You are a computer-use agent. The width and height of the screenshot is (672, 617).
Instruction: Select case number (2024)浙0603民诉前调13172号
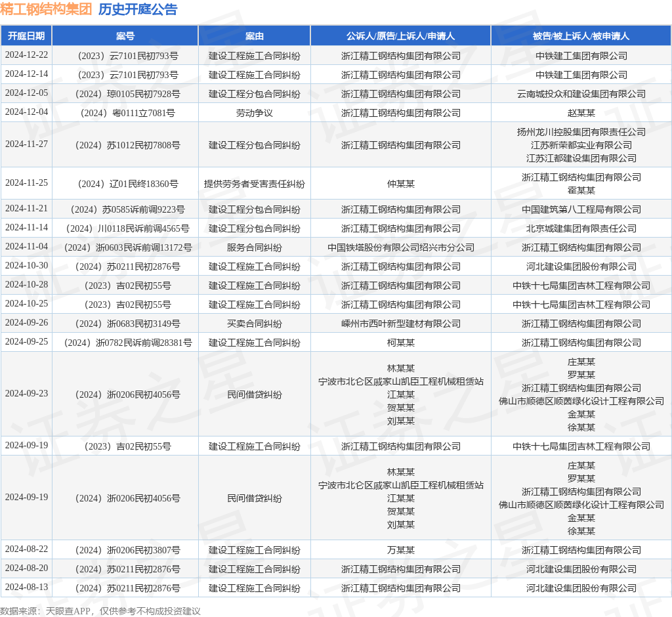point(128,247)
